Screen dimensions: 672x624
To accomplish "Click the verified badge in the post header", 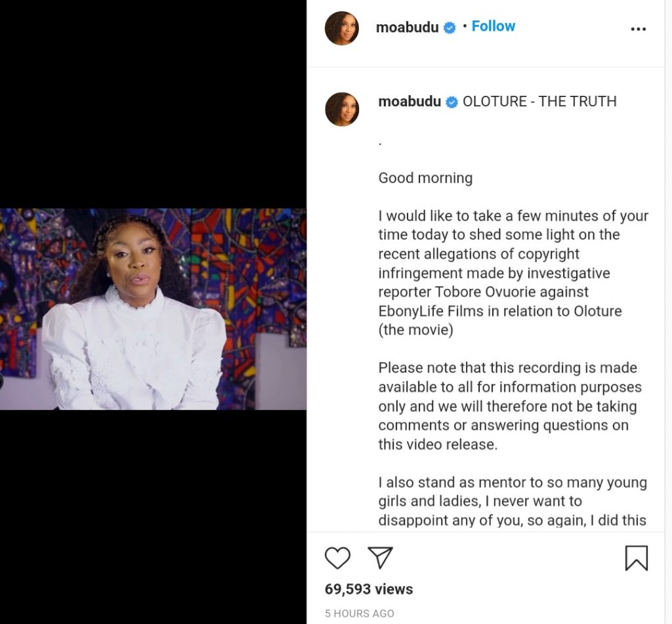I will 450,28.
